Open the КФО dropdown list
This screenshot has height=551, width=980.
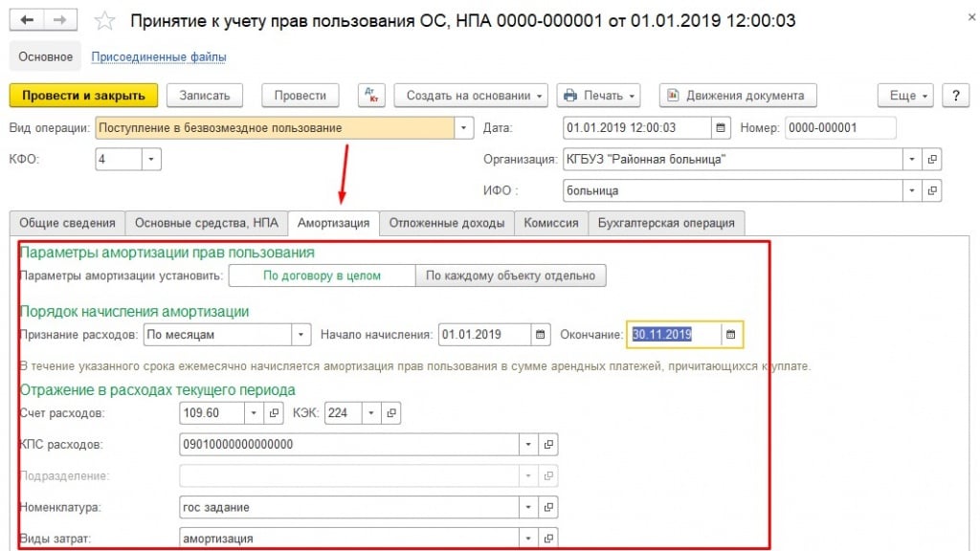151,160
